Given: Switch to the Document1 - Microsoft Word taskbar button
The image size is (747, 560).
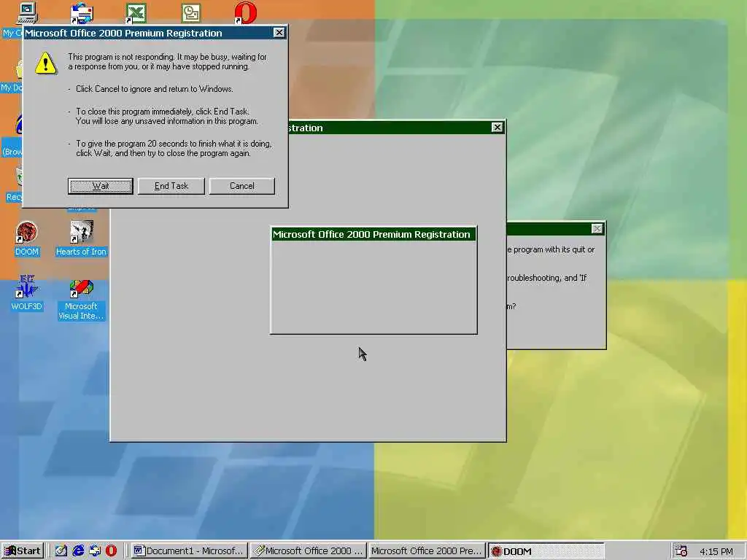Looking at the screenshot, I should click(189, 551).
